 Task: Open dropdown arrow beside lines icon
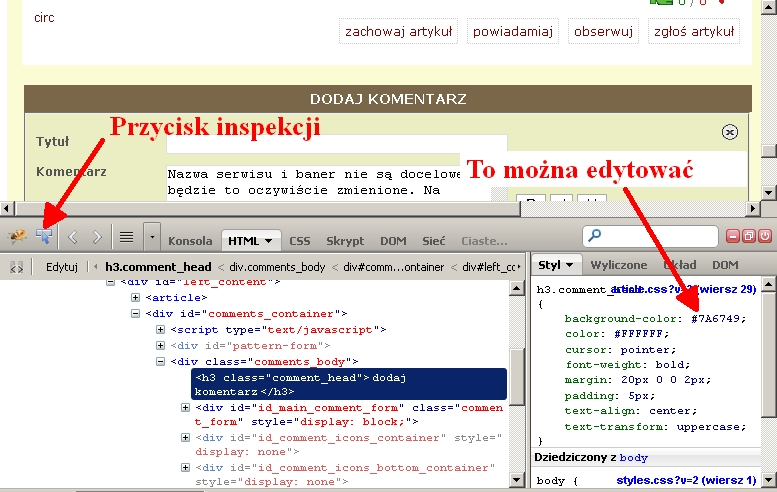point(152,237)
